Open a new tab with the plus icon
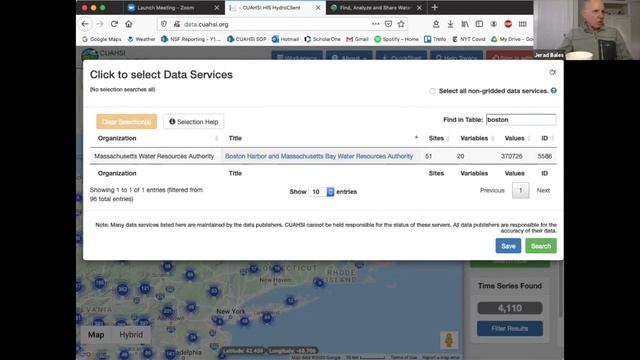This screenshot has width=640, height=360. (x=435, y=7)
